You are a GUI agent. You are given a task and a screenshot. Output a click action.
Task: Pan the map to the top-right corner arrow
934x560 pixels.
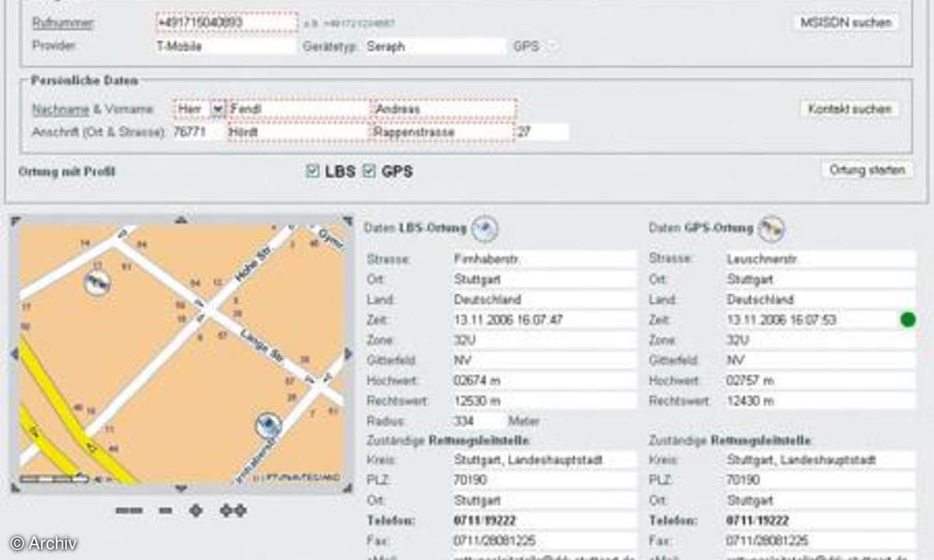347,222
